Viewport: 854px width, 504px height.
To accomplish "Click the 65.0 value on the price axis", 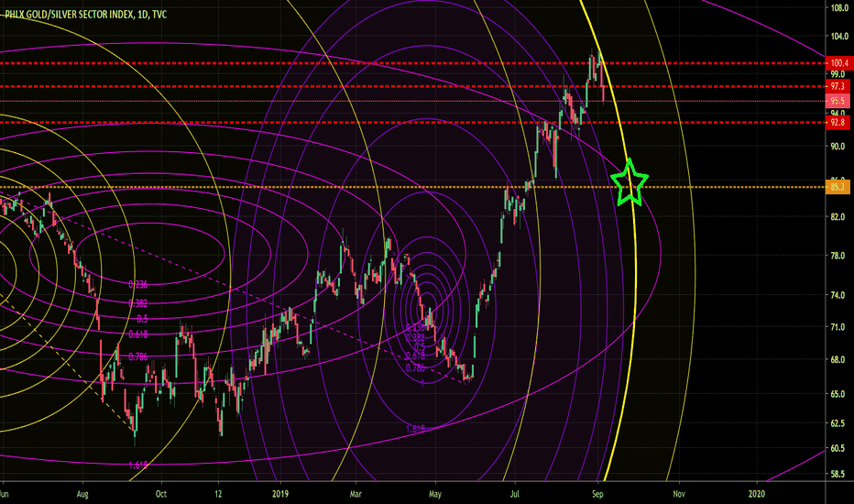I will pos(839,394).
